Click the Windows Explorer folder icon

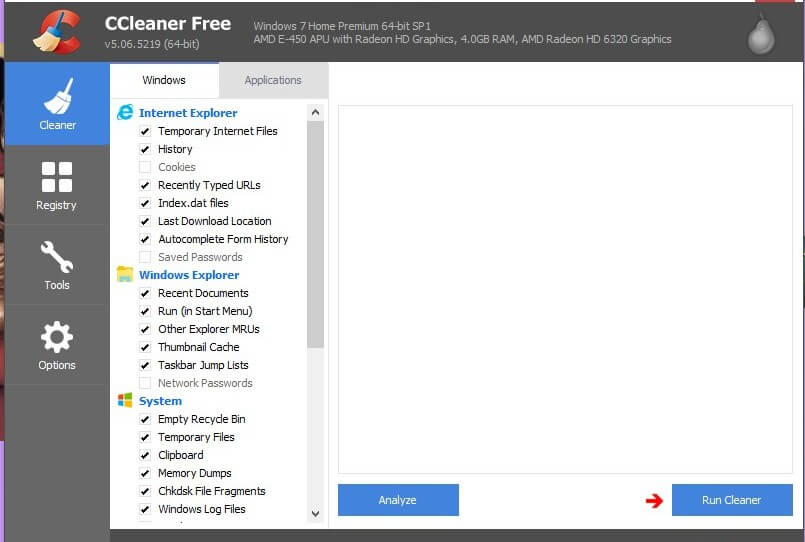point(125,275)
